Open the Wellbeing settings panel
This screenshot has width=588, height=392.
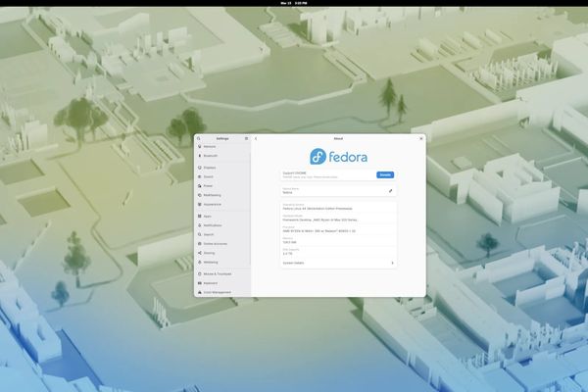point(222,263)
